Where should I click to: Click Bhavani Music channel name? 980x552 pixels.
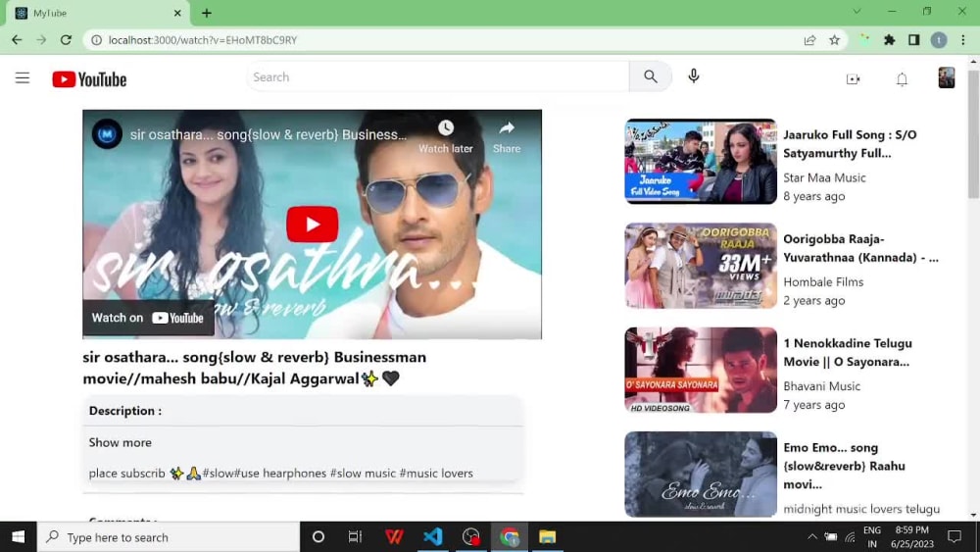click(822, 386)
